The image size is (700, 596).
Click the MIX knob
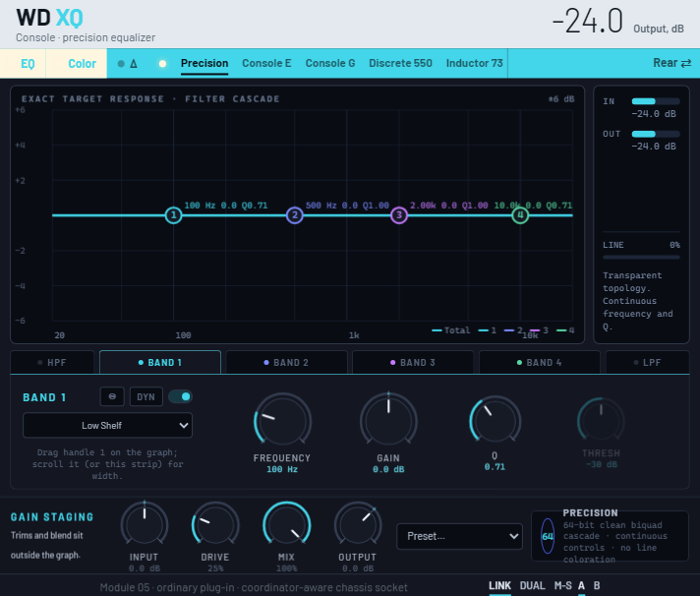(x=287, y=525)
